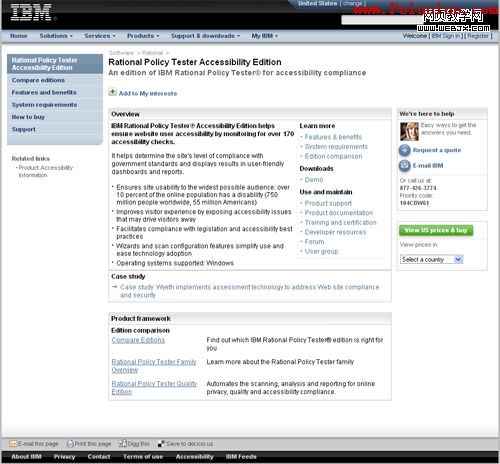
Task: Open the Features & benefits link under Learn more
Action: pos(333,137)
